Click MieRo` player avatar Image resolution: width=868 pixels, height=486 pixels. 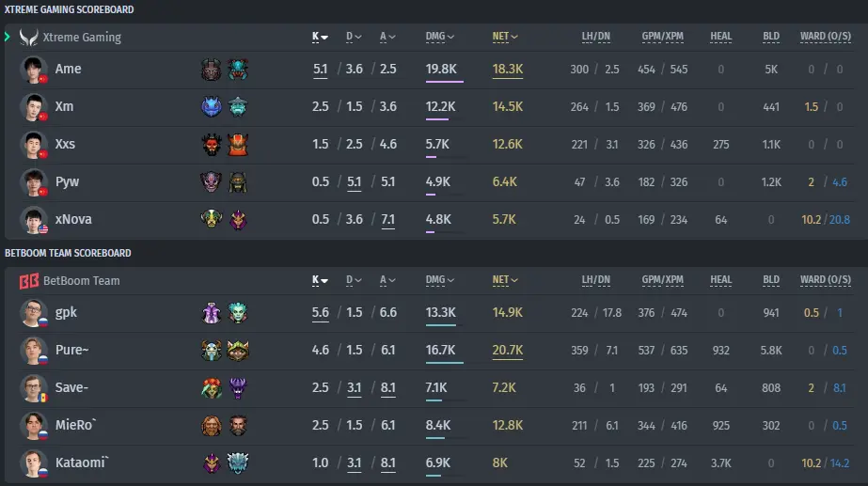pos(33,426)
